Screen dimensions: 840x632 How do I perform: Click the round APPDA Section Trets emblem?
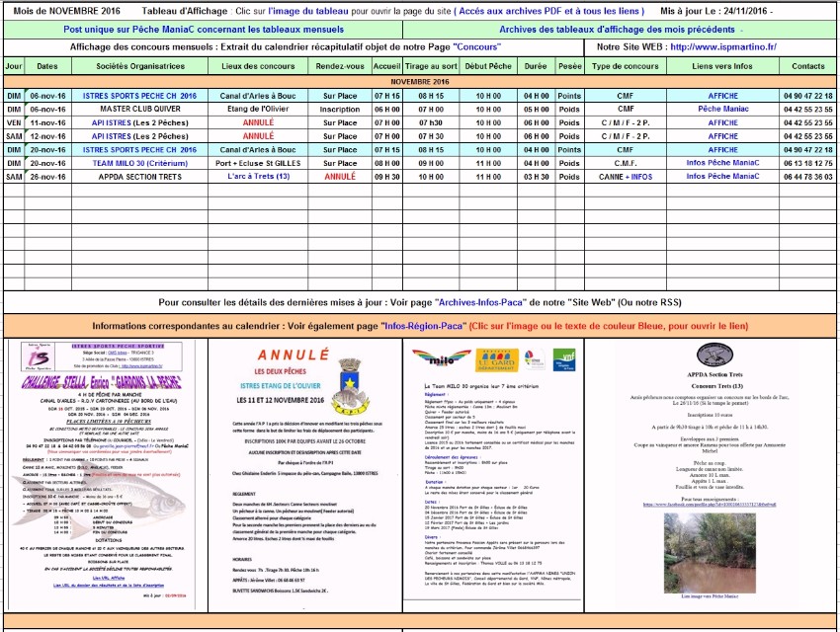(714, 355)
